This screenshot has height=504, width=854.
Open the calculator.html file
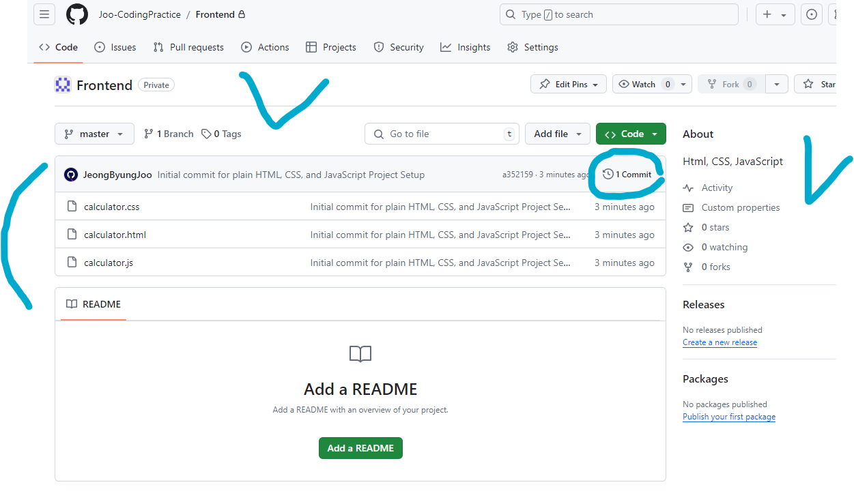pyautogui.click(x=115, y=235)
